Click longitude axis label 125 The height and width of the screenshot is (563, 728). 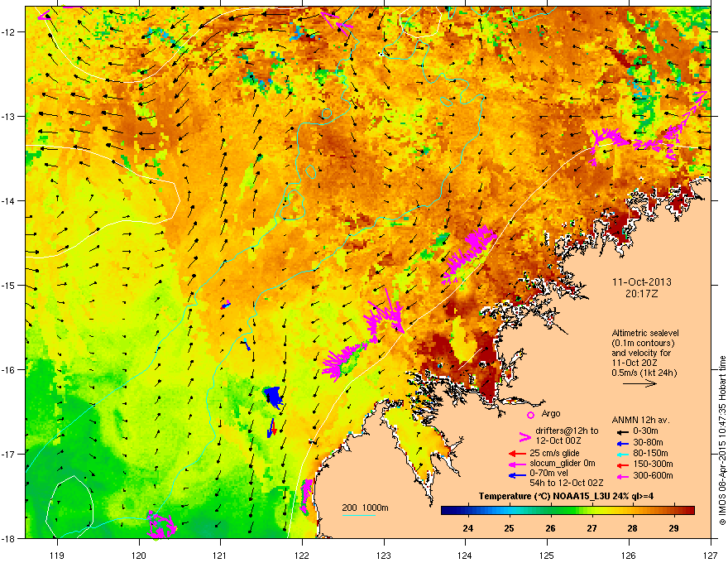point(547,555)
